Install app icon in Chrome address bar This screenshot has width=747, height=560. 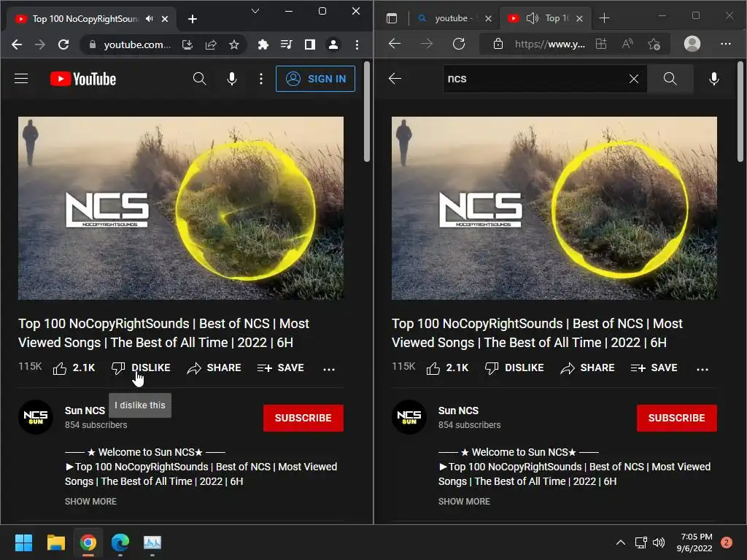[x=187, y=44]
